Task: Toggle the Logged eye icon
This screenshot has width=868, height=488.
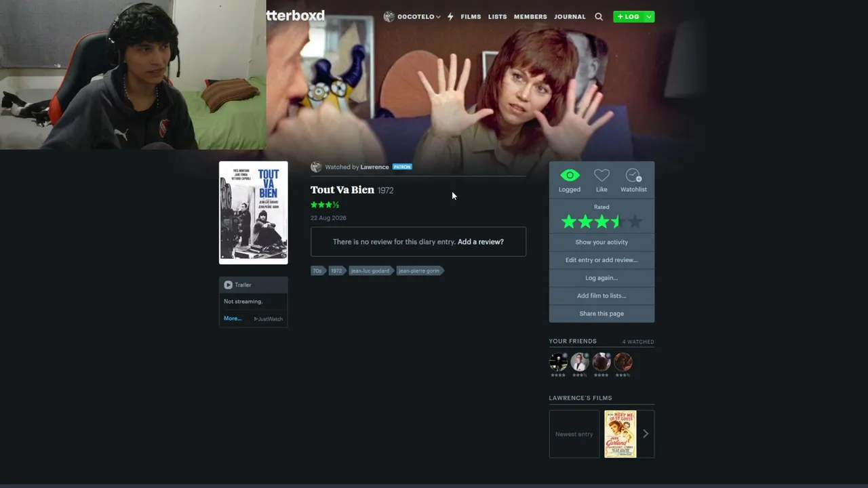Action: (x=570, y=175)
